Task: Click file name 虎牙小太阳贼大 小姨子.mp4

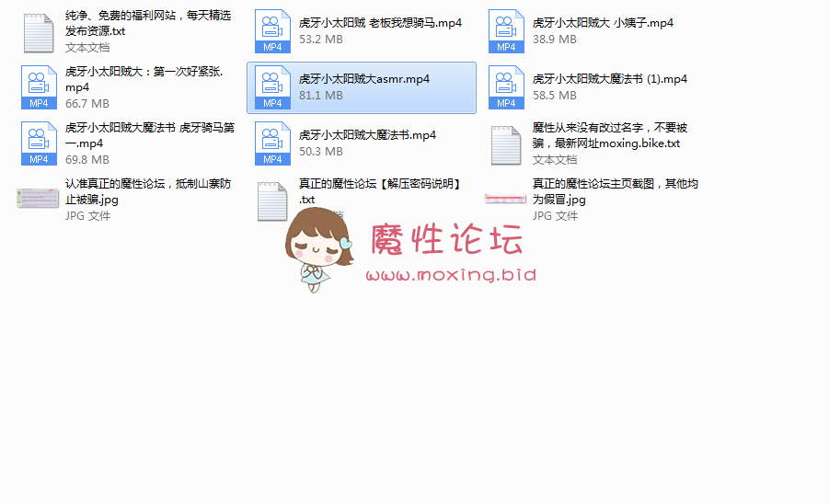Action: (603, 23)
